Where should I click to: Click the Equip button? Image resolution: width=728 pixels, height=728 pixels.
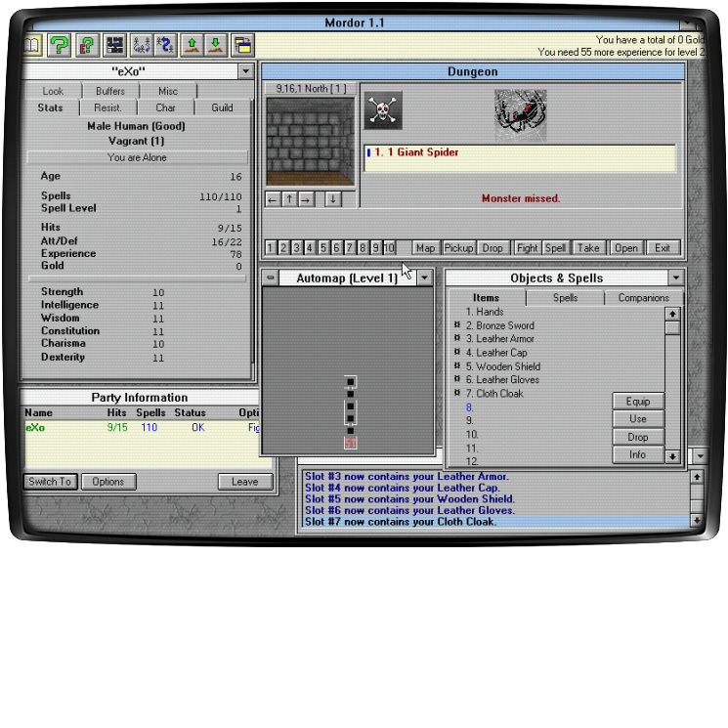[x=638, y=402]
